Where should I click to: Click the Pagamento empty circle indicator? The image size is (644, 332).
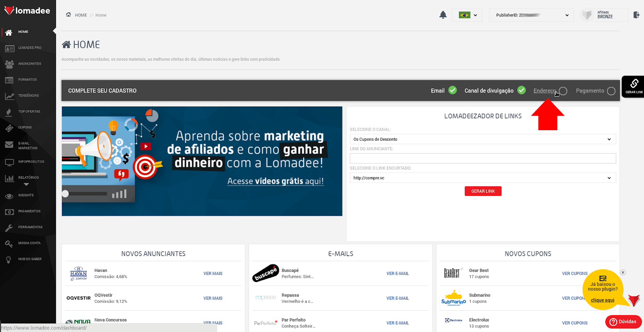click(611, 91)
